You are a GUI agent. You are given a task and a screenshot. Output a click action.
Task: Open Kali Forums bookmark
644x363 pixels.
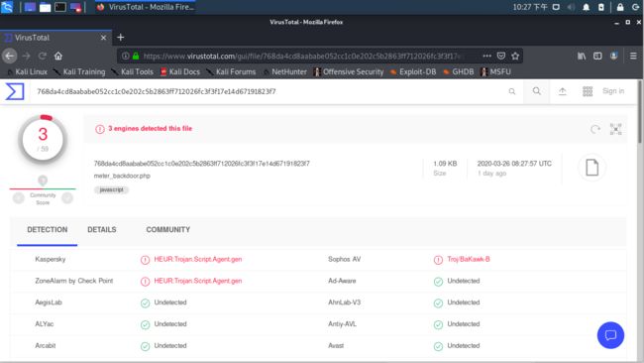click(231, 72)
